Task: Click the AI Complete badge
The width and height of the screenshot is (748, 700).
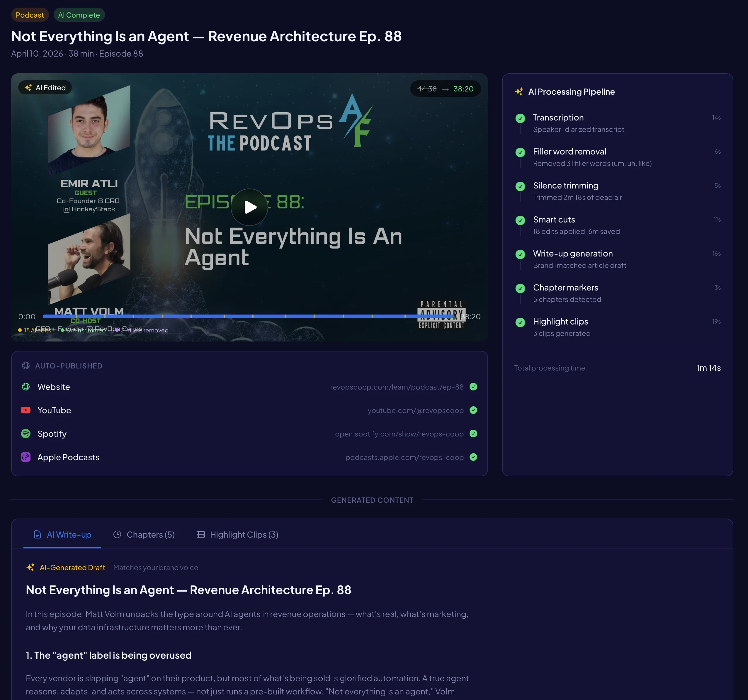Action: point(79,15)
